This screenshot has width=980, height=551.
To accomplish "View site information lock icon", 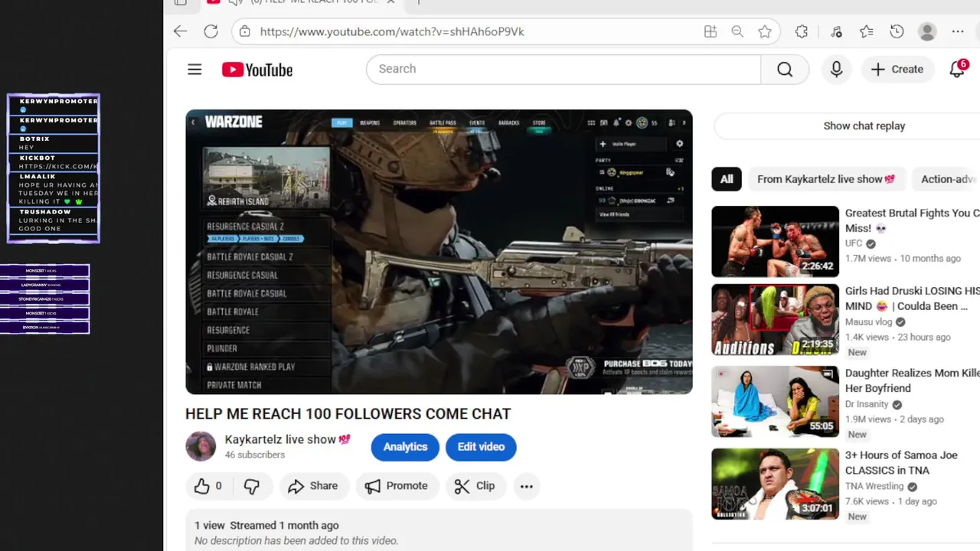I will tap(244, 31).
